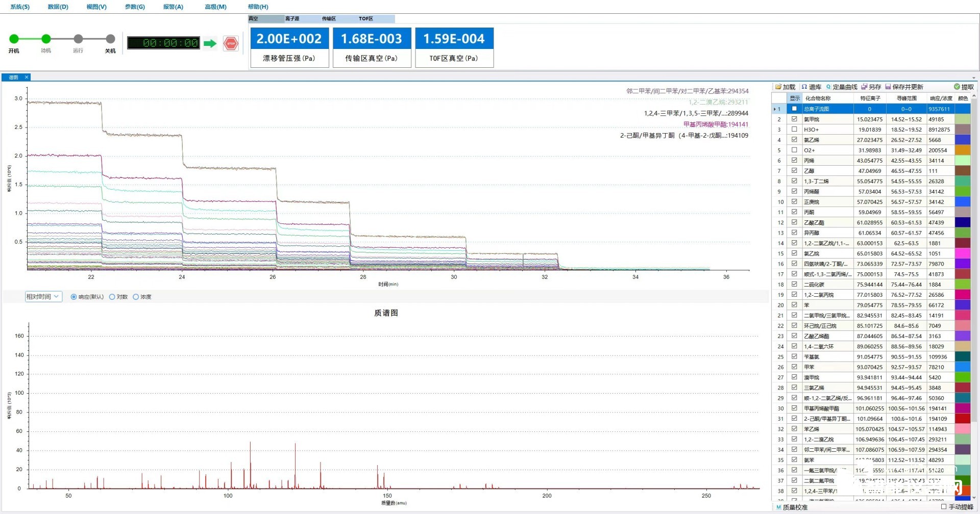Switch to the 真空 tab

coord(266,19)
